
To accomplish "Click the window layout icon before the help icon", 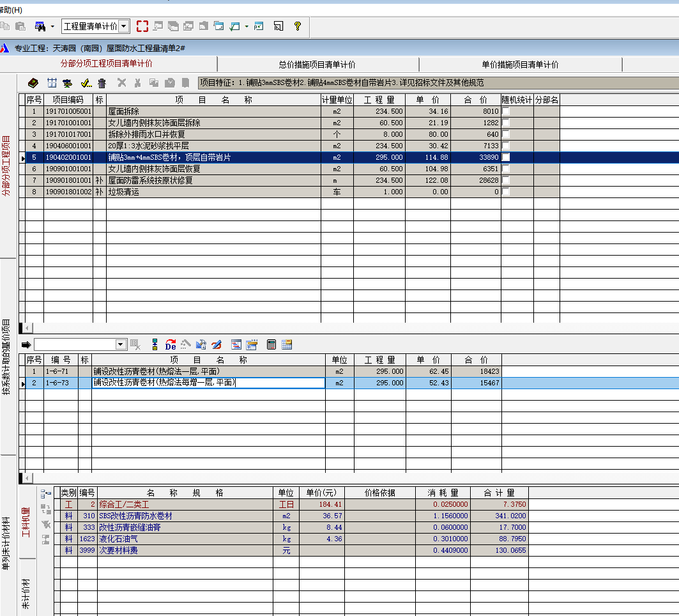I will [x=278, y=26].
